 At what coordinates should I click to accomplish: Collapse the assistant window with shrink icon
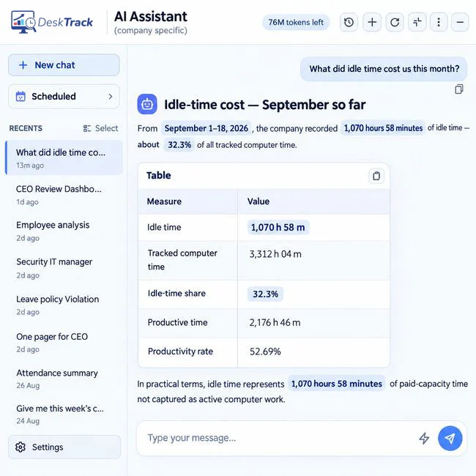[x=417, y=22]
